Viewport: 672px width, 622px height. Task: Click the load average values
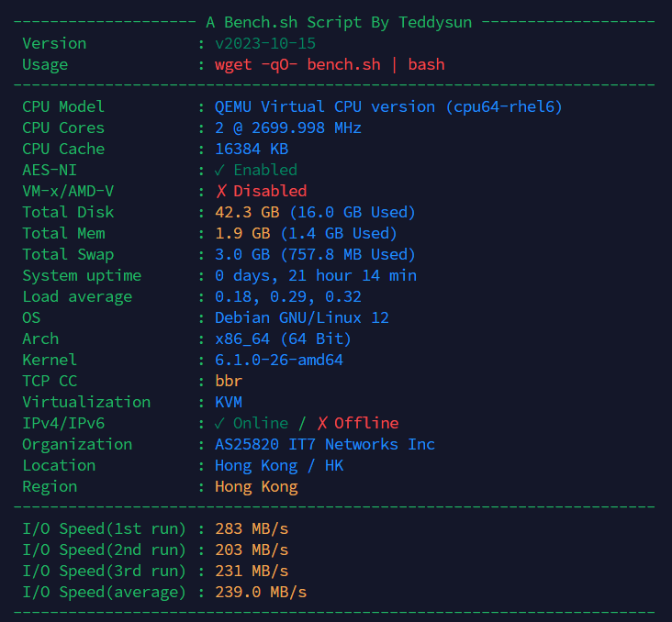click(287, 296)
